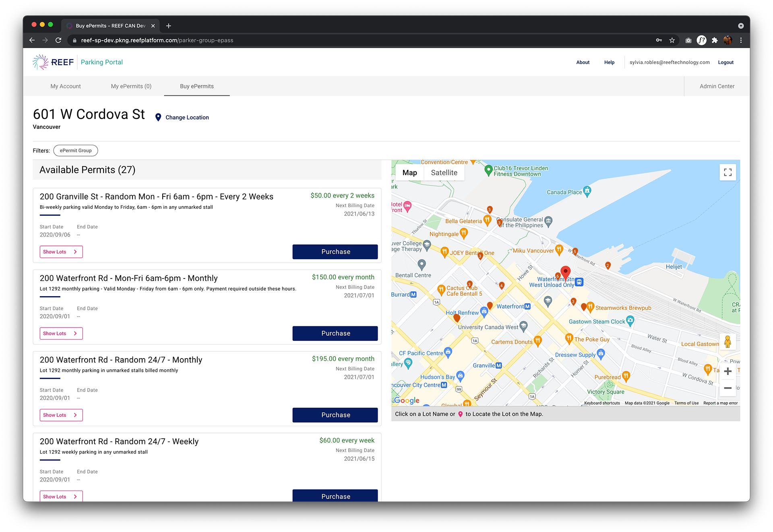Switch map to Map view
The image size is (773, 532).
[x=409, y=173]
